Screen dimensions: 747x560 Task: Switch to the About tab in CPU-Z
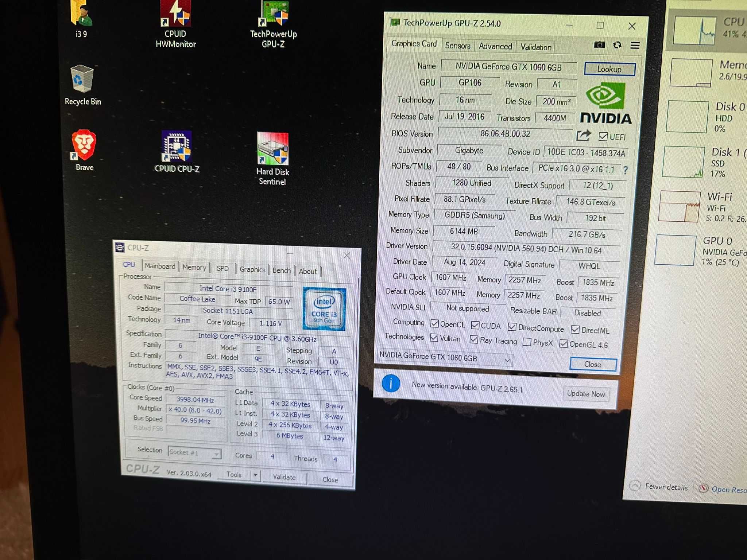[x=308, y=272]
